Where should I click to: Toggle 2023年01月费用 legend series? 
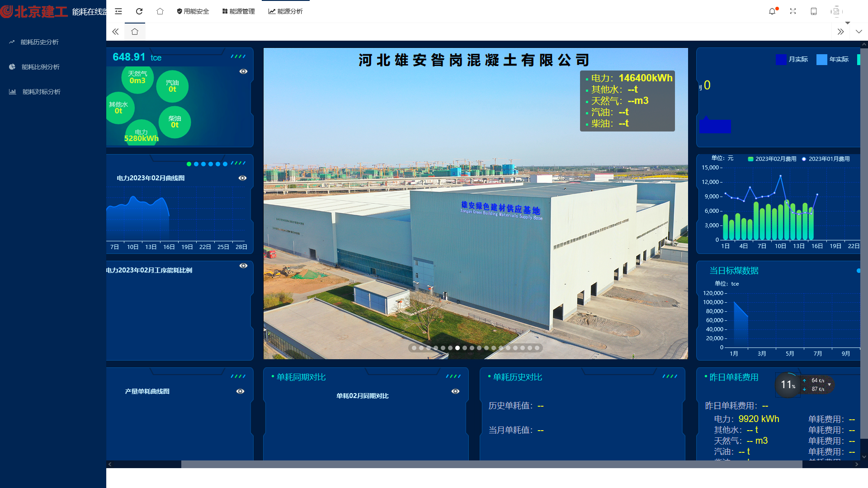[x=826, y=159]
